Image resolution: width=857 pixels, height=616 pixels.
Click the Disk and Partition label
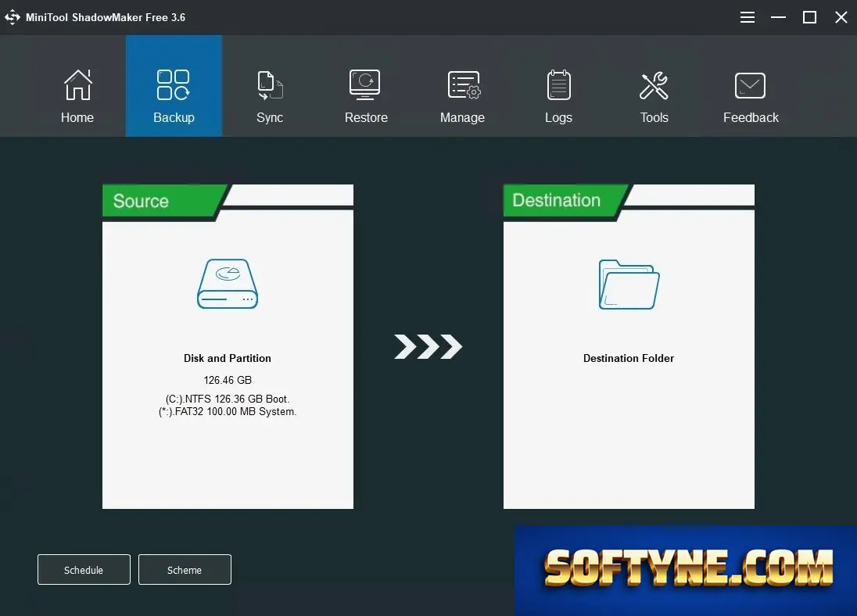[x=228, y=358]
